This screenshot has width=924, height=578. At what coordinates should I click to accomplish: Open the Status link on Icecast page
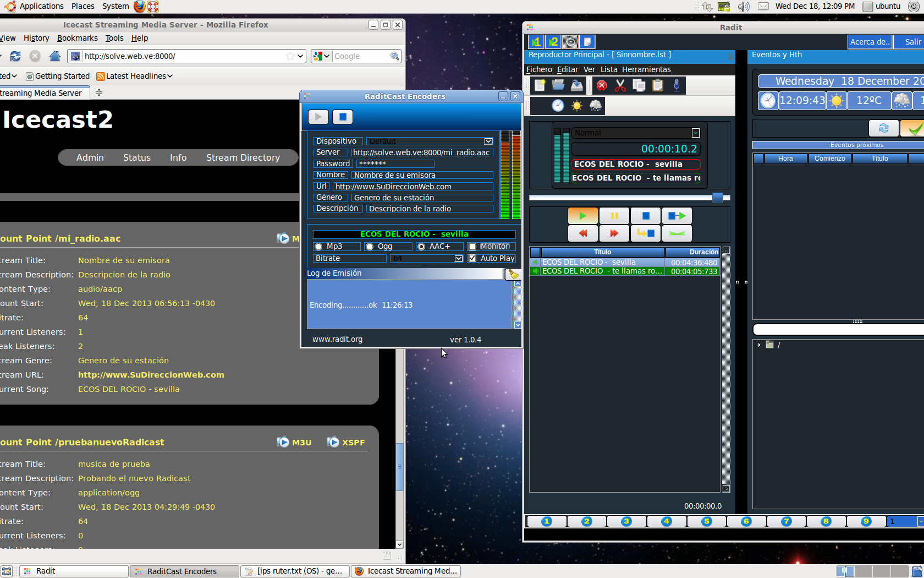[x=137, y=157]
